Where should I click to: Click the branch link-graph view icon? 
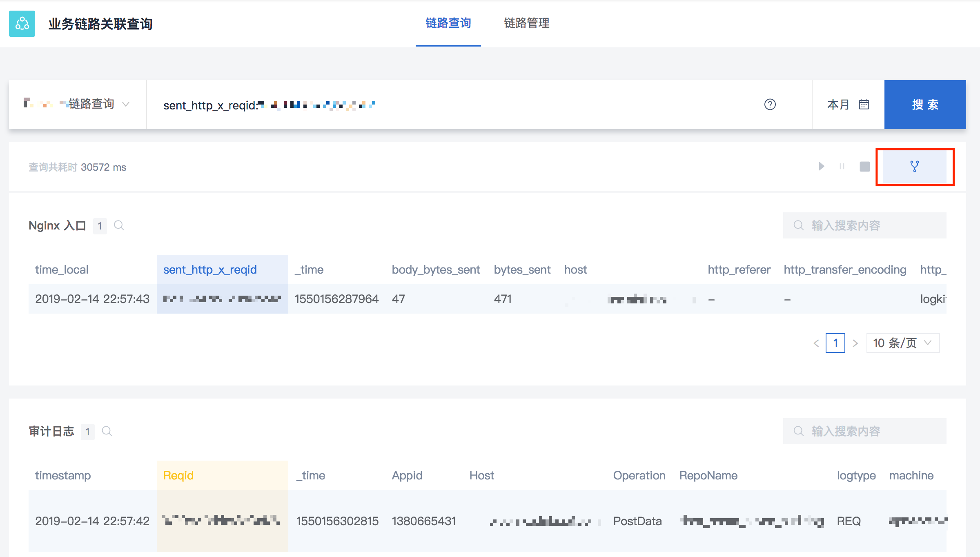tap(915, 167)
